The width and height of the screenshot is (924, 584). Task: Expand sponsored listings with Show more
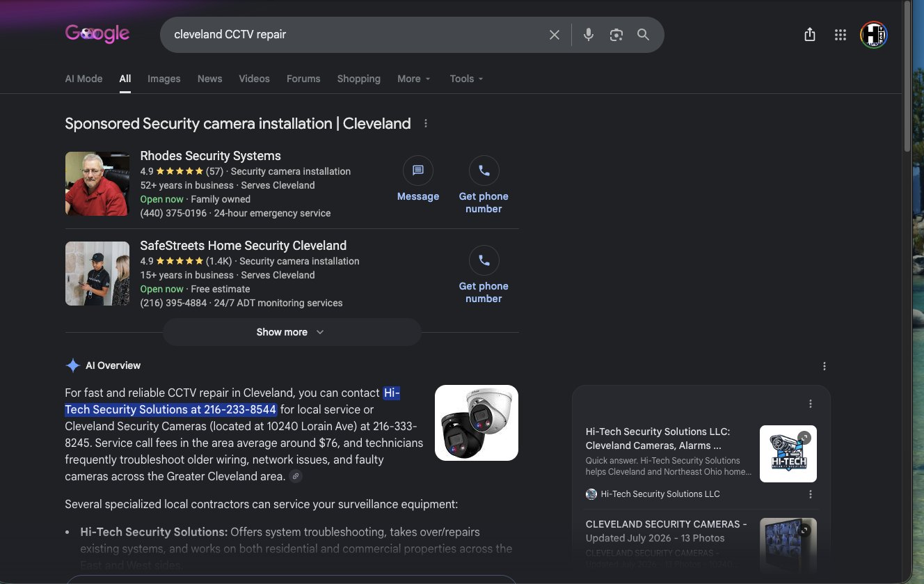pos(292,332)
